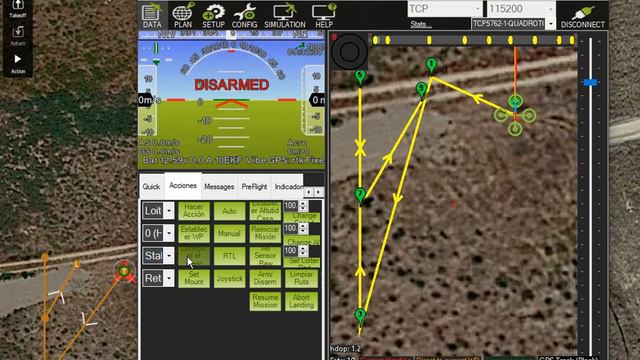Viewport: 640px width, 360px height.
Task: Click the Manual mode button
Action: click(229, 233)
